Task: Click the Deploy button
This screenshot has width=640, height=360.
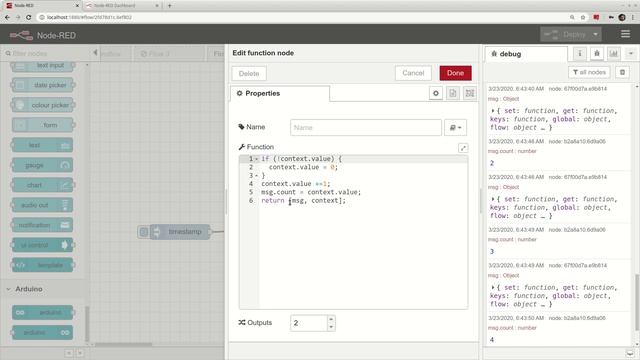Action: (565, 35)
